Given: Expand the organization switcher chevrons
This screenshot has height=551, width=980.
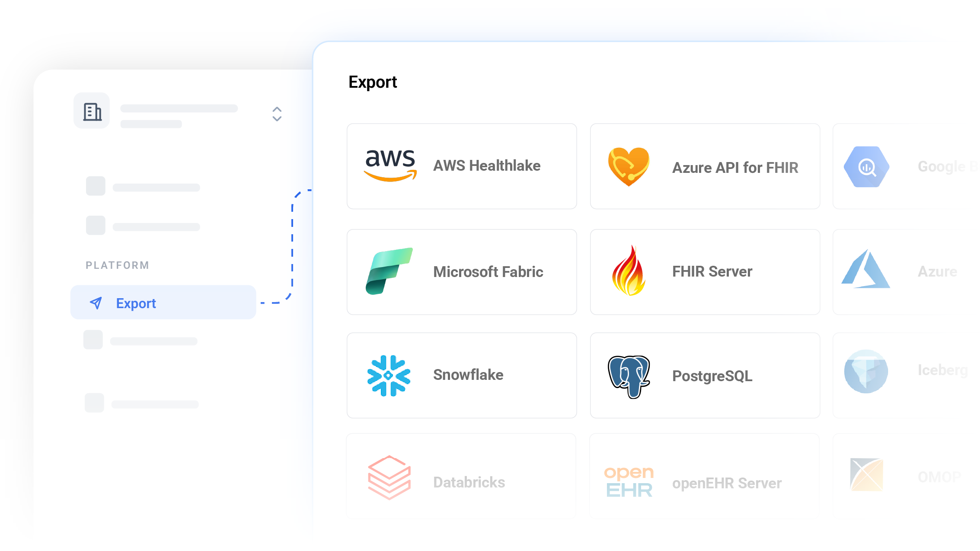Looking at the screenshot, I should [277, 114].
